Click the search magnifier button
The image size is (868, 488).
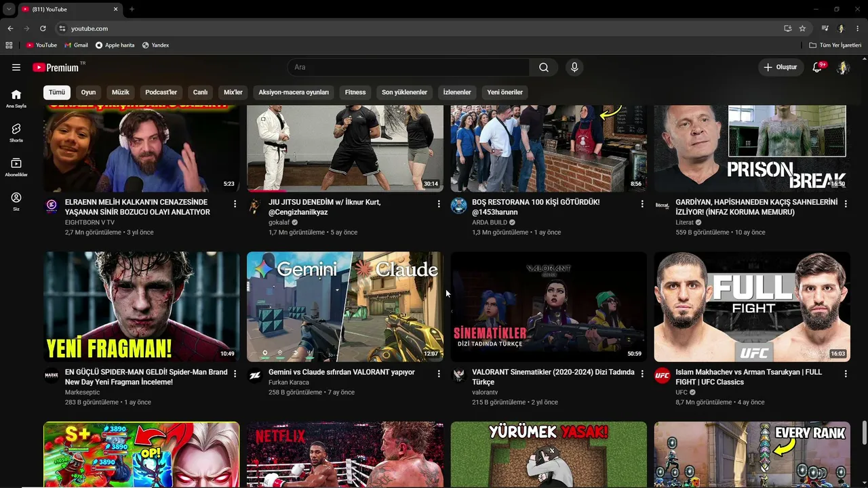(x=544, y=67)
